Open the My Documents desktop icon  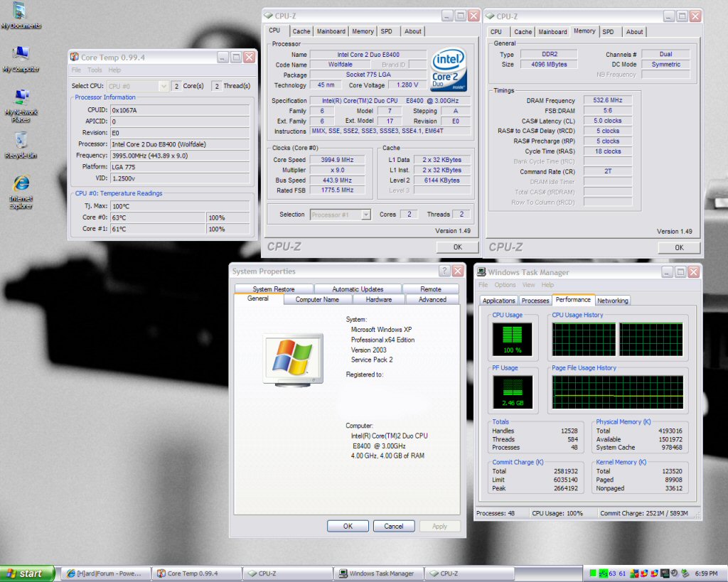coord(20,16)
